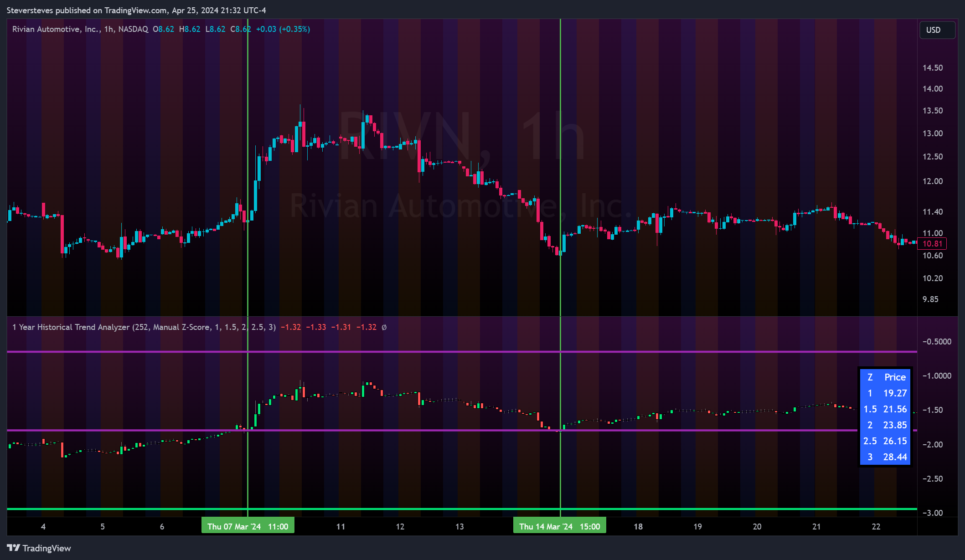Click the current price label 10.81

click(x=932, y=244)
